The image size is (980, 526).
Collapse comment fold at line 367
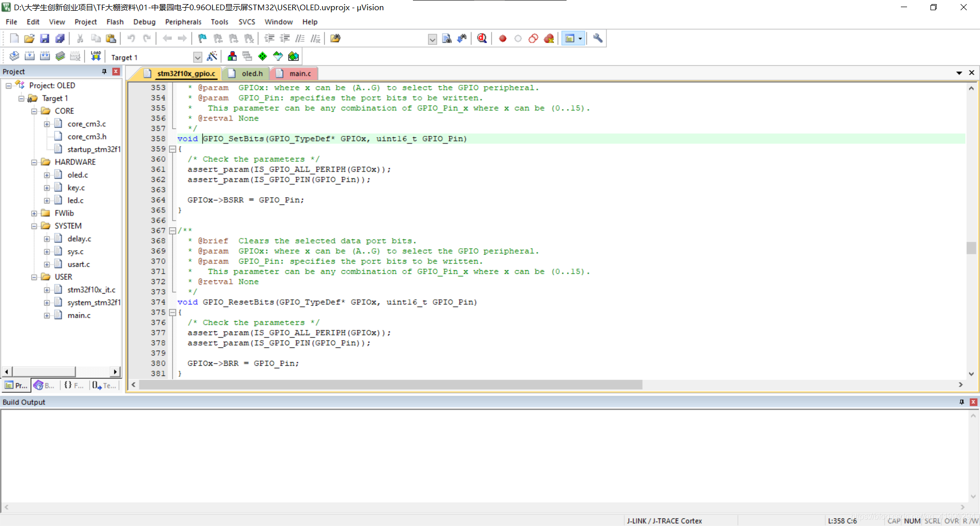point(173,231)
